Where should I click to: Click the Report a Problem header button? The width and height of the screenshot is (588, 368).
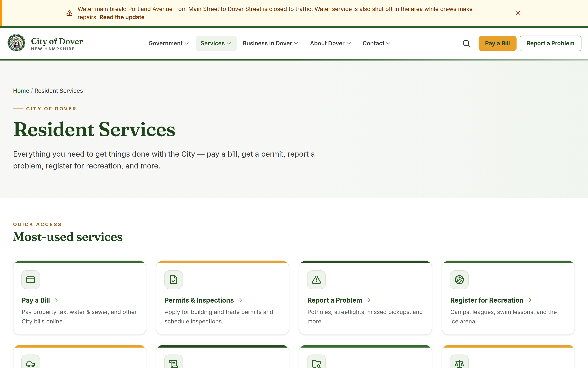click(x=550, y=43)
